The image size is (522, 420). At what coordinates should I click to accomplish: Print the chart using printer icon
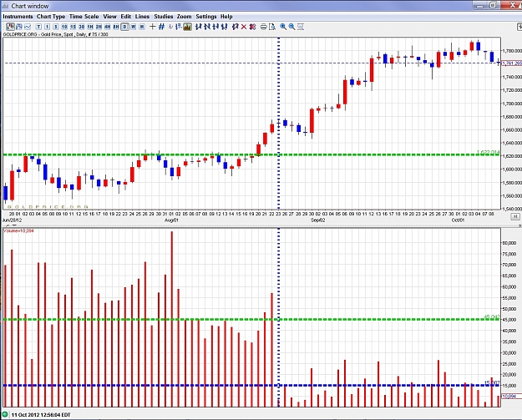point(263,27)
